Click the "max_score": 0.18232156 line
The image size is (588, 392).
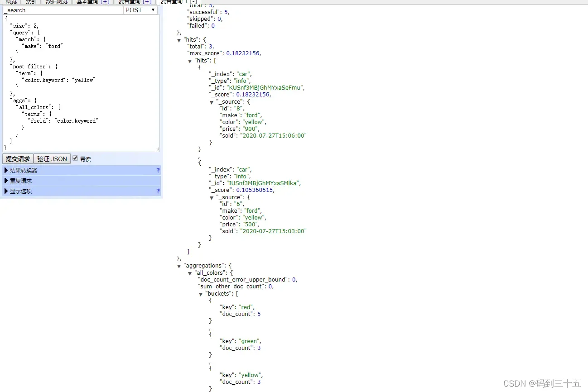pos(224,53)
